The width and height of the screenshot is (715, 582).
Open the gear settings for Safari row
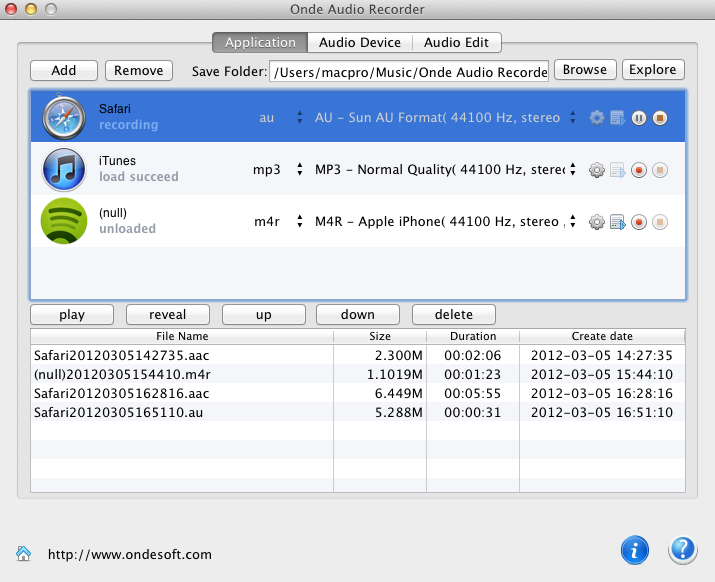pos(596,118)
